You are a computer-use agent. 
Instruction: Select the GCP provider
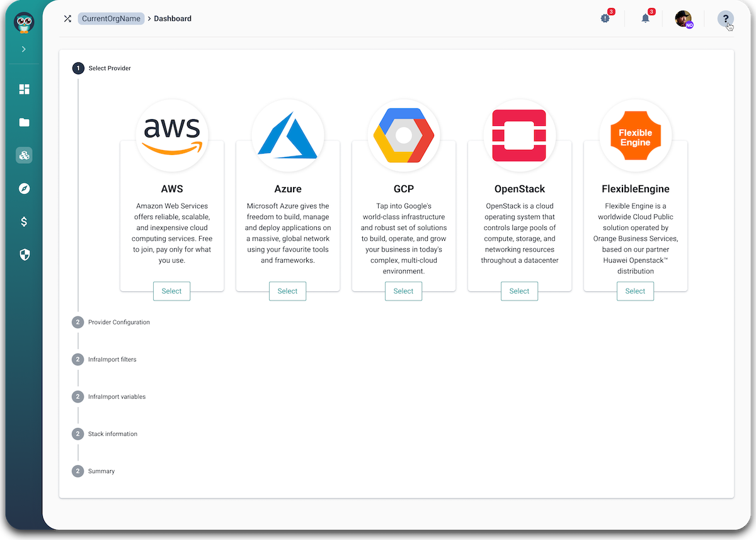point(403,291)
